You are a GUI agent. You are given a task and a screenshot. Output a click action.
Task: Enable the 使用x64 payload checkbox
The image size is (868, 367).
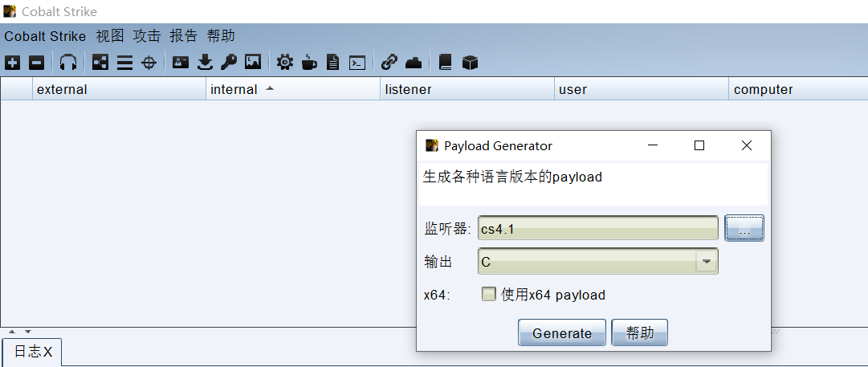(x=488, y=294)
